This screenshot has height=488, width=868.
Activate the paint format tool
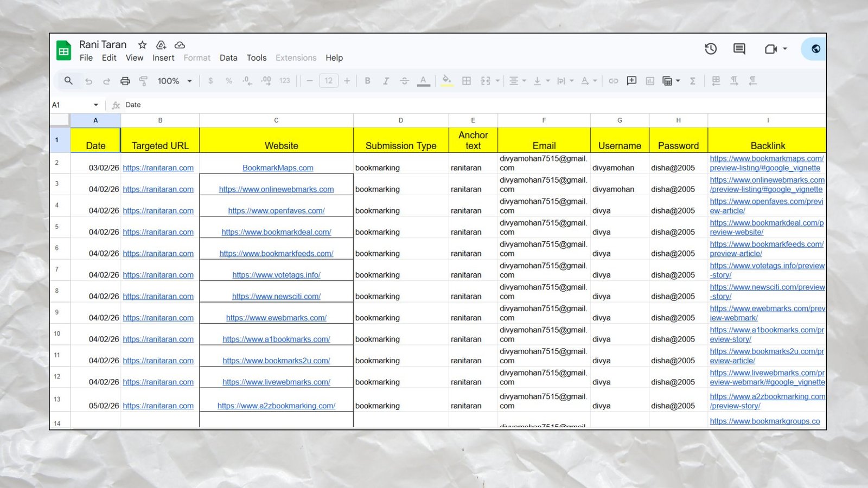(143, 81)
